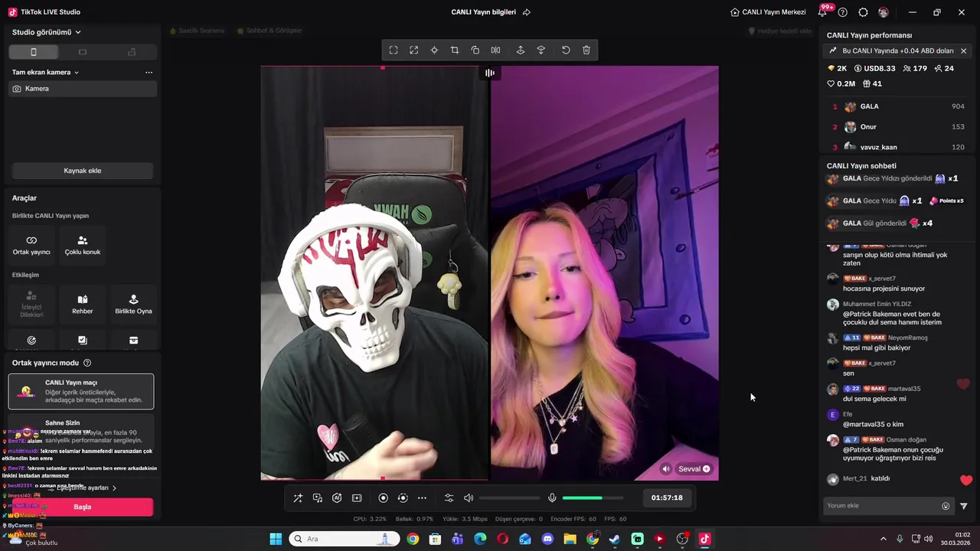Open CANLI Yayın bilgileri title
980x551 pixels.
[483, 12]
